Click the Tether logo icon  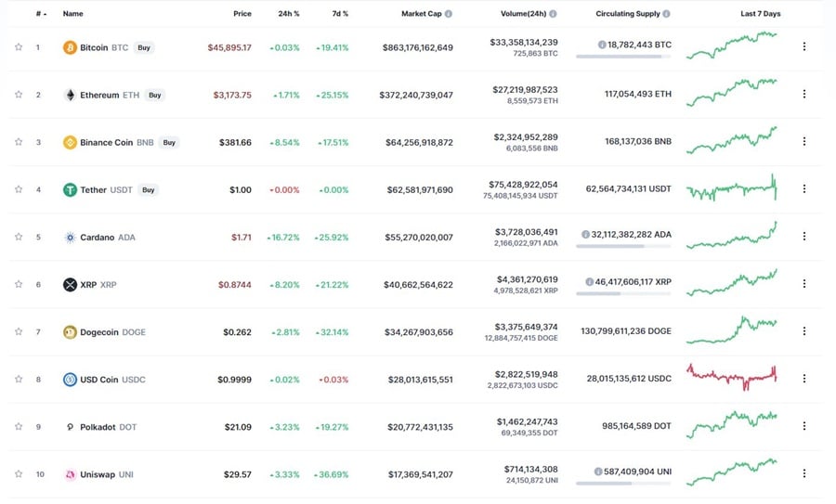coord(70,189)
